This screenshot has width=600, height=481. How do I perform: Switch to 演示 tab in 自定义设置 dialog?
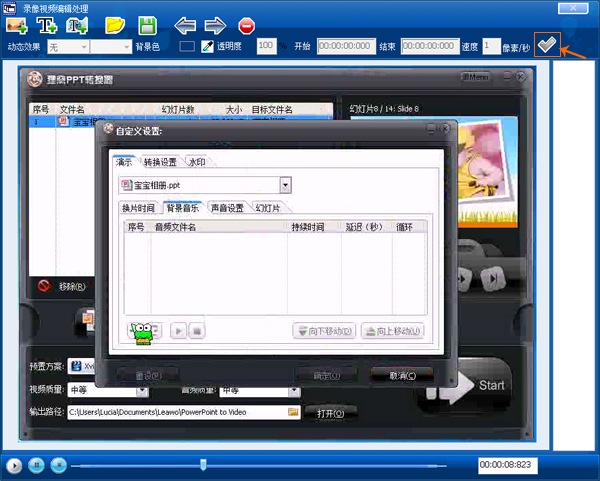[x=124, y=162]
